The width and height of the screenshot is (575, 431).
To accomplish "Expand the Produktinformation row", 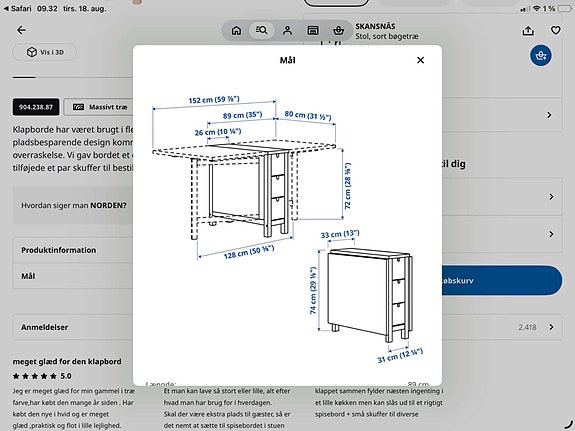I will 73,250.
